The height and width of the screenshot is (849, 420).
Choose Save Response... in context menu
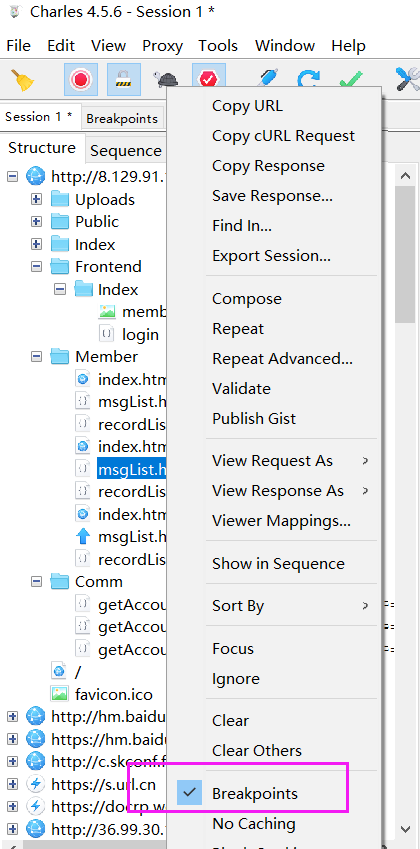tap(272, 195)
